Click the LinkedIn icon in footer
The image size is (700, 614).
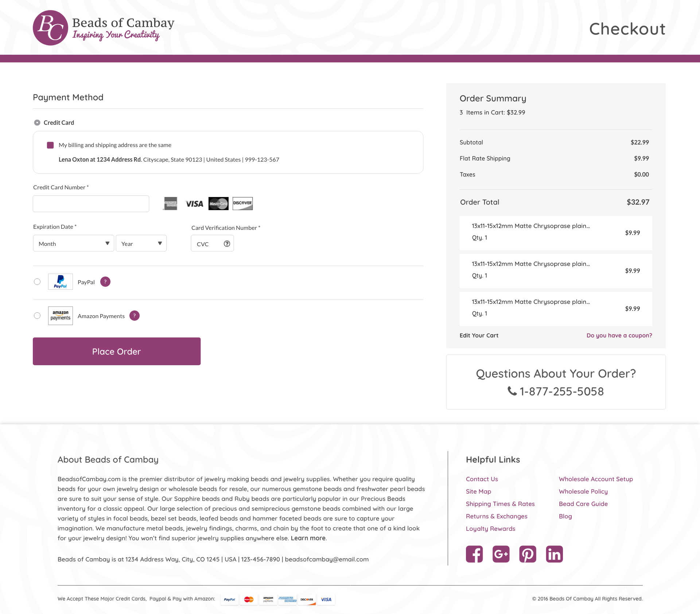pyautogui.click(x=554, y=554)
